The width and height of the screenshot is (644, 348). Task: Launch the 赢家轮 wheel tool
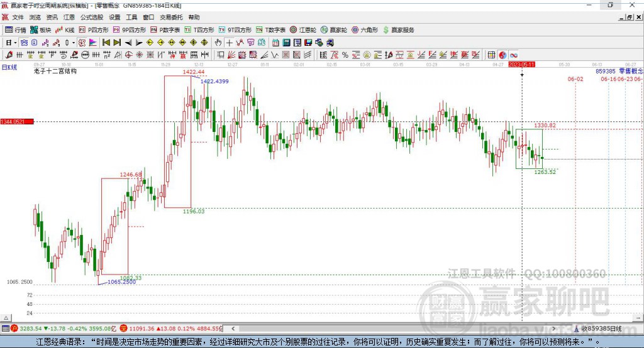[x=334, y=30]
